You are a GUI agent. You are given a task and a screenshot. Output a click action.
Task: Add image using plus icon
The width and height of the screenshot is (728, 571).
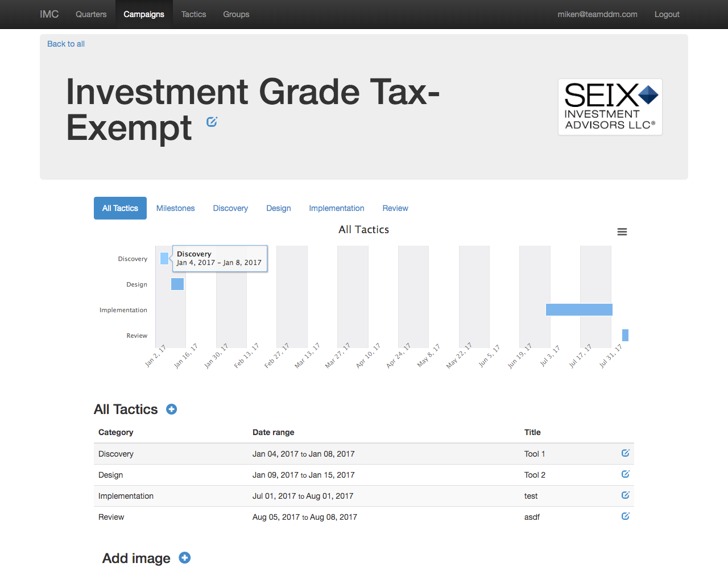coord(184,558)
